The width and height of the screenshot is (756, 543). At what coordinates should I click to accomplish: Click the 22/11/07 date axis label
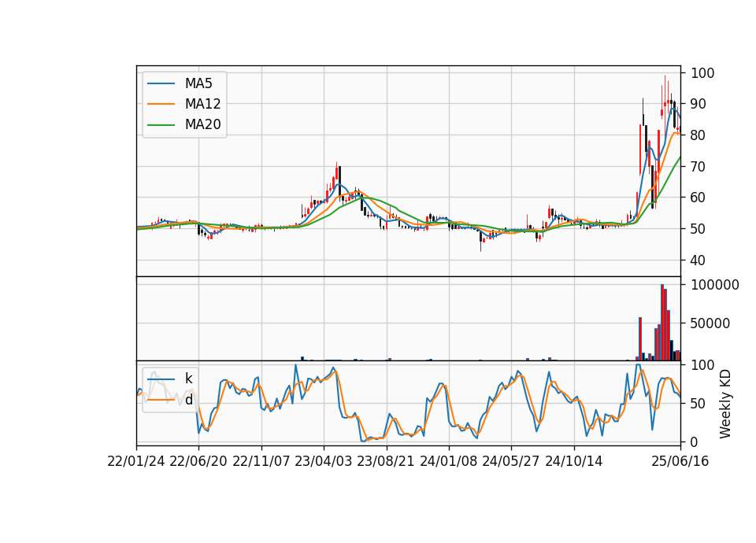coord(261,462)
